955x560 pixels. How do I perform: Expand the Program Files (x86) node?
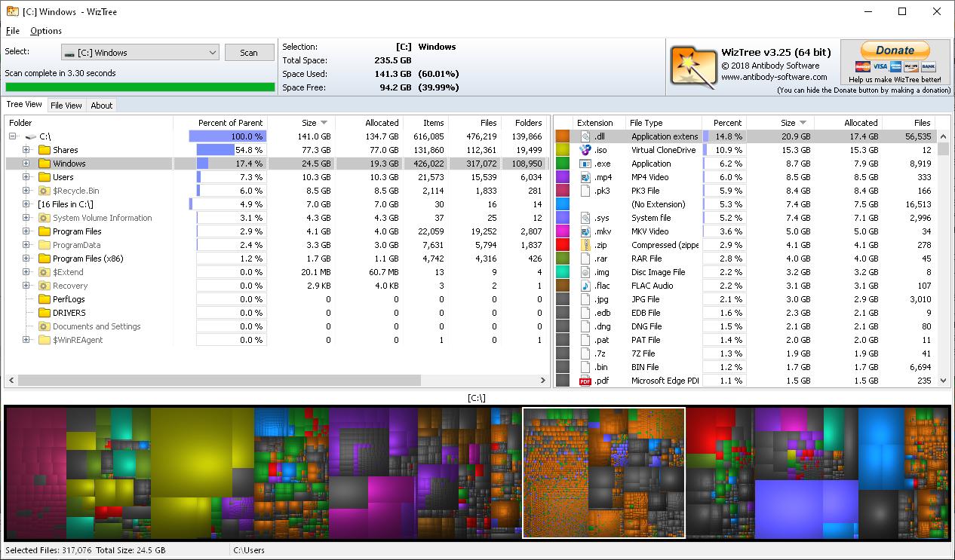tap(26, 259)
